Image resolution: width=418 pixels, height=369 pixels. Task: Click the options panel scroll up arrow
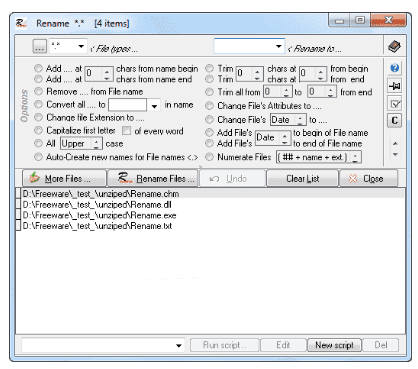tap(395, 143)
